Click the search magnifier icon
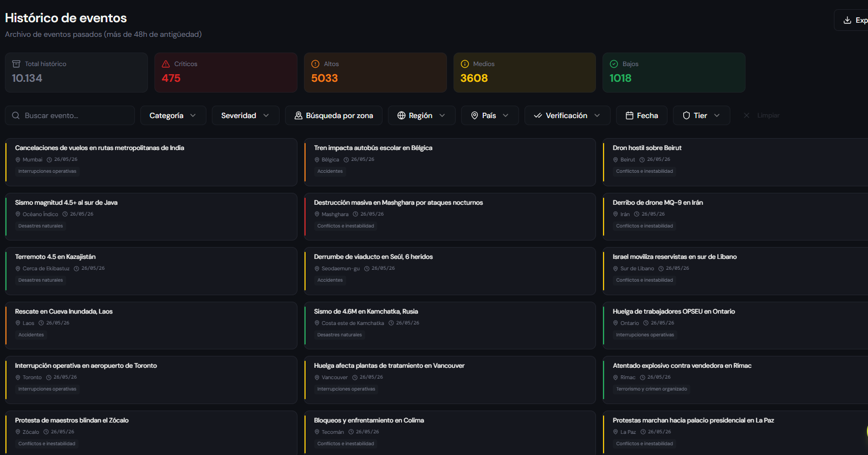Screen dimensions: 868x455 click(16, 115)
